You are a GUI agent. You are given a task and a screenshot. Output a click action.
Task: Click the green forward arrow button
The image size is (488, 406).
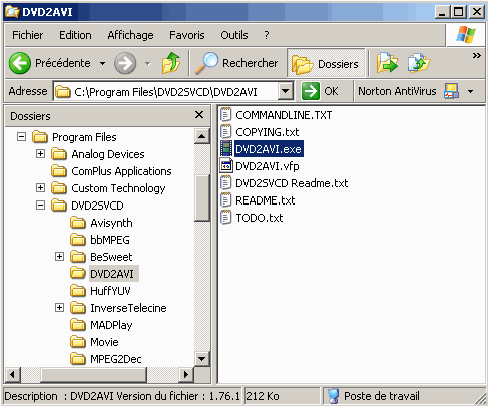[x=125, y=63]
